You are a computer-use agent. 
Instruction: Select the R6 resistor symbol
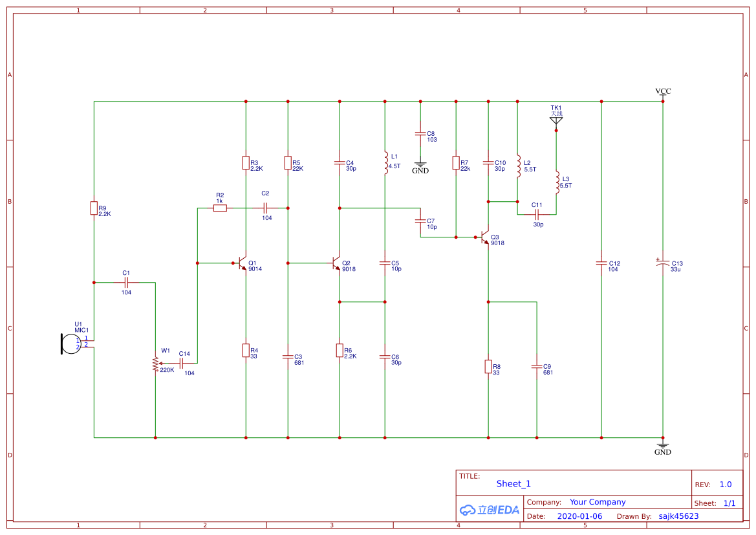(x=340, y=350)
